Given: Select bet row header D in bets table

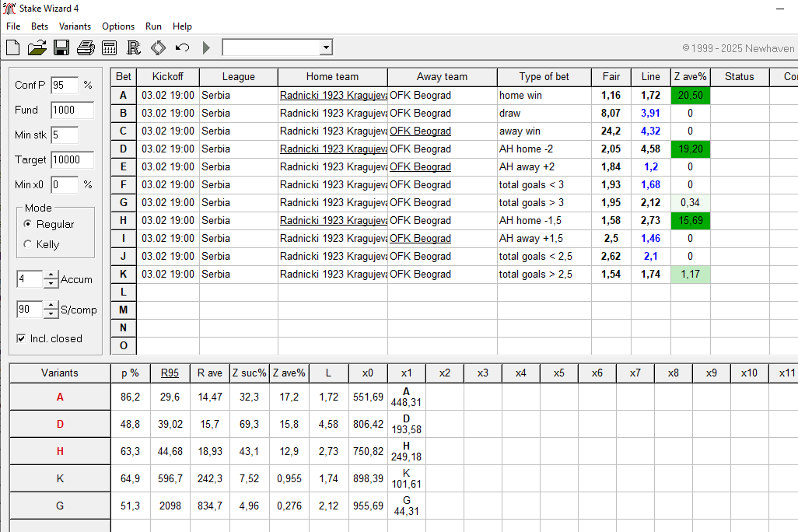Looking at the screenshot, I should click(x=124, y=149).
